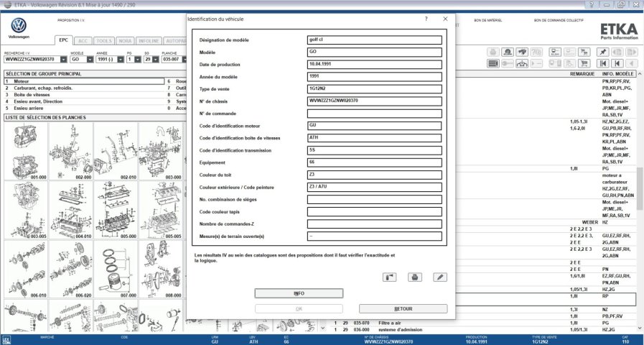Switch to the EPC tab
The height and width of the screenshot is (345, 644).
point(64,40)
